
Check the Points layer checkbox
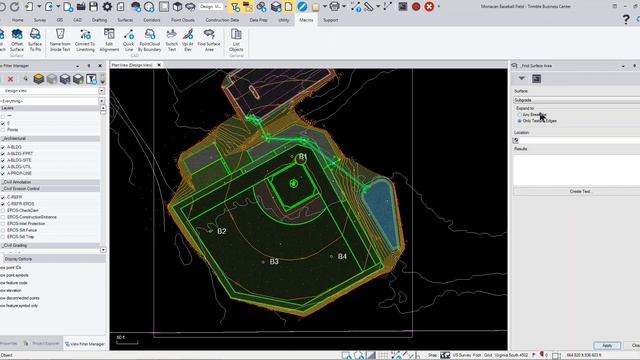pyautogui.click(x=3, y=129)
